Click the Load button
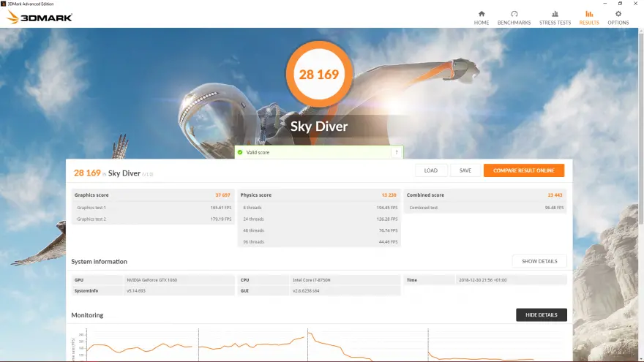Screen dimensions: 644x362 [x=431, y=170]
